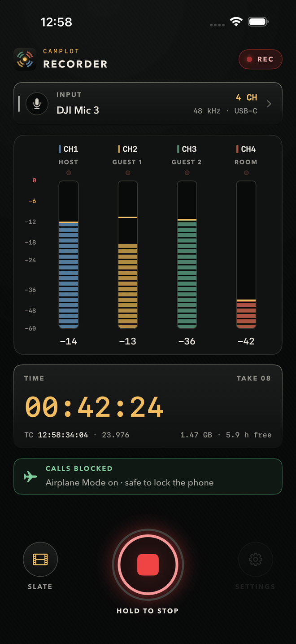Tap the TC 12:58:34:04 timecode
The width and height of the screenshot is (296, 644).
point(56,435)
